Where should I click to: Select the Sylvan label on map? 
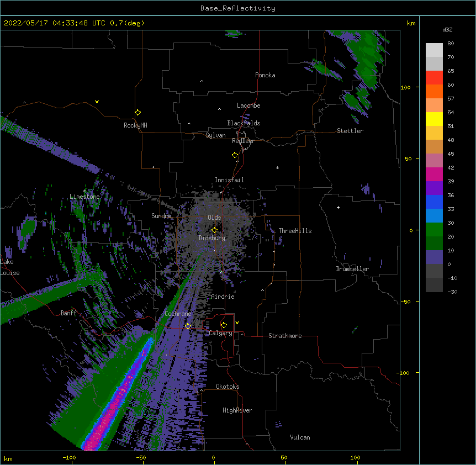[x=215, y=135]
